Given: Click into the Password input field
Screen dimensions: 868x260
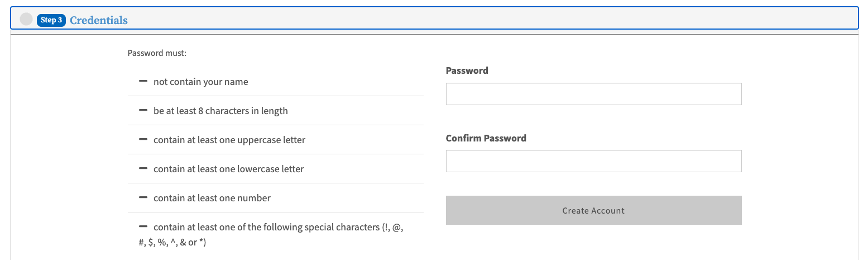Looking at the screenshot, I should pyautogui.click(x=593, y=94).
